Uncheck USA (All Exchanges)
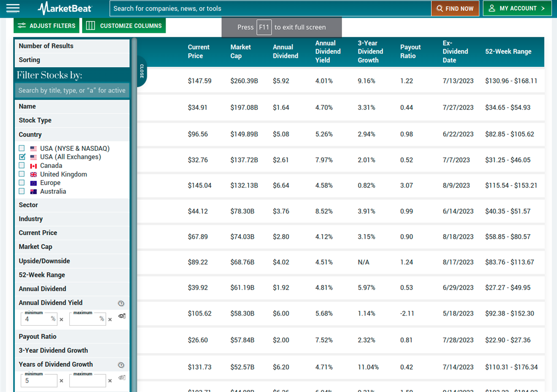 [21, 157]
